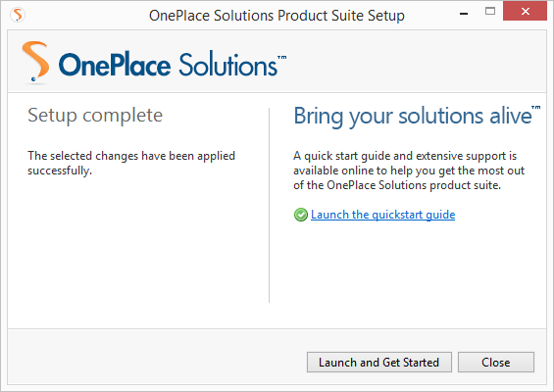
Task: Click the Bring your solutions alive heading
Action: tap(413, 116)
